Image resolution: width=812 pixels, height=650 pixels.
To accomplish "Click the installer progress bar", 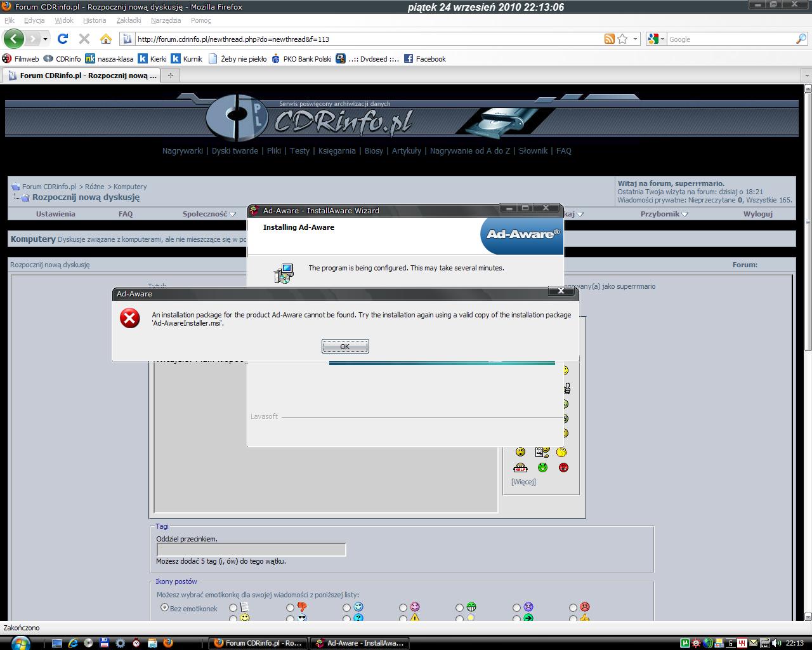I will click(x=442, y=363).
